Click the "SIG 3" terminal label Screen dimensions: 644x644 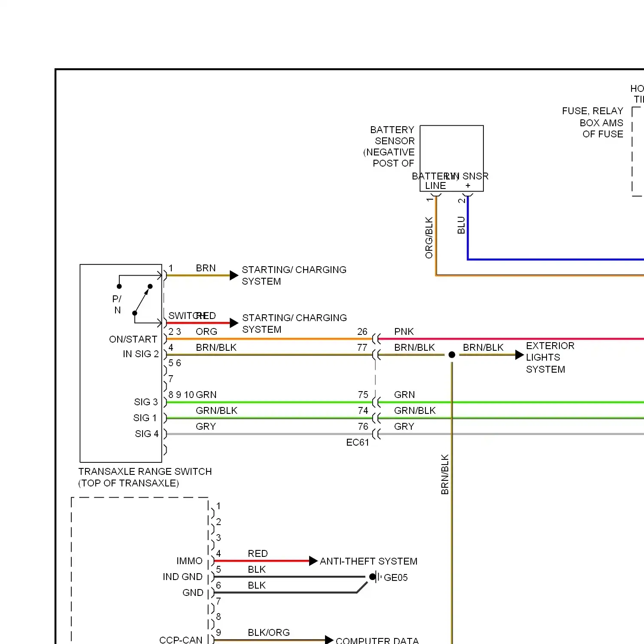(146, 402)
